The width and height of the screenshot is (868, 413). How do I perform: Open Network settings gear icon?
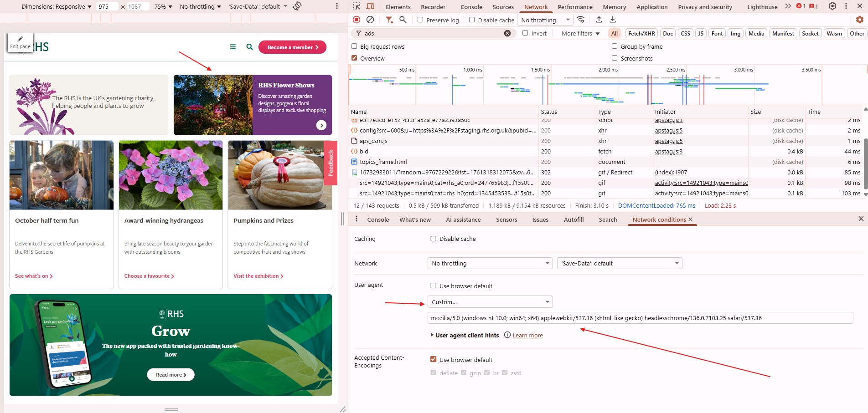pyautogui.click(x=860, y=20)
